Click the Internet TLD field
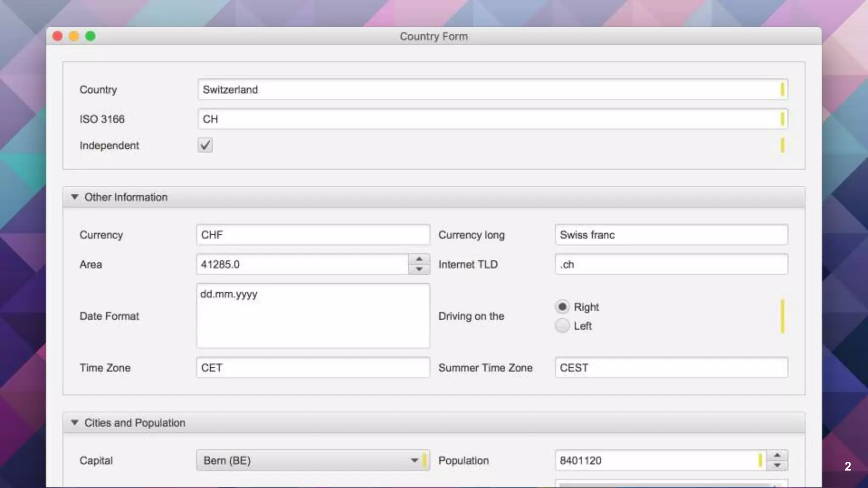 [670, 264]
